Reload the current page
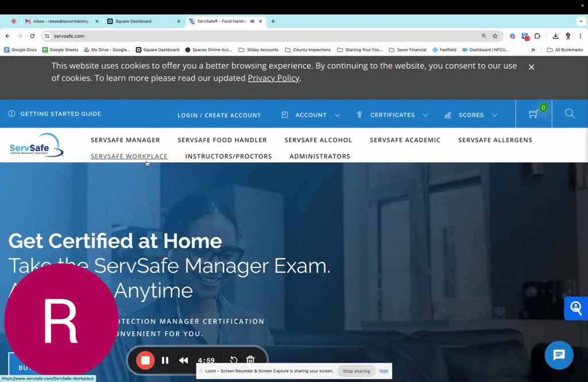The image size is (588, 382). pyautogui.click(x=32, y=36)
